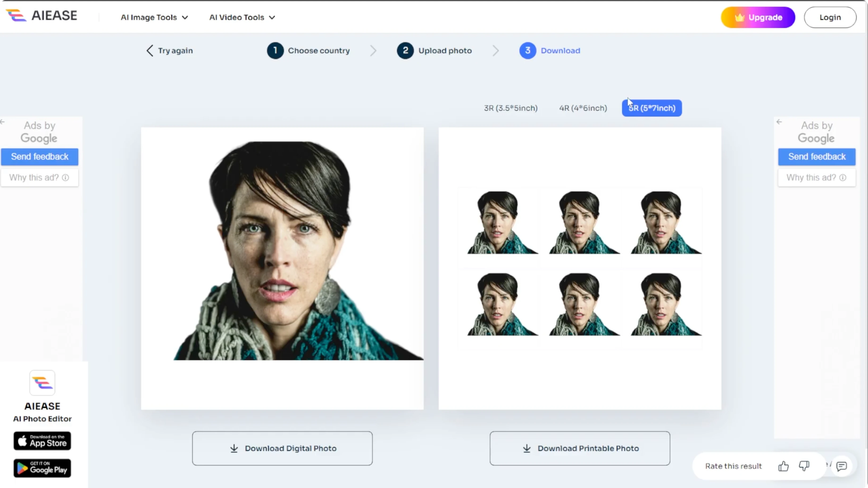The image size is (868, 488).
Task: Select step 2 Upload photo
Action: pyautogui.click(x=434, y=50)
